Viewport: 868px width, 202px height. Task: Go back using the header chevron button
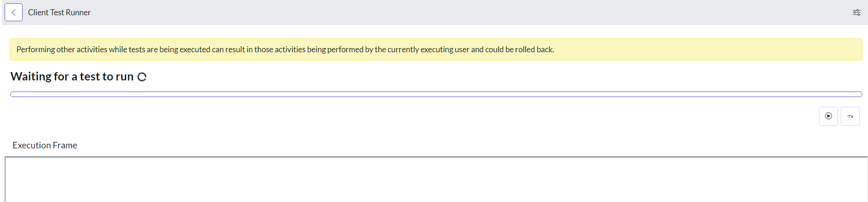coord(13,12)
